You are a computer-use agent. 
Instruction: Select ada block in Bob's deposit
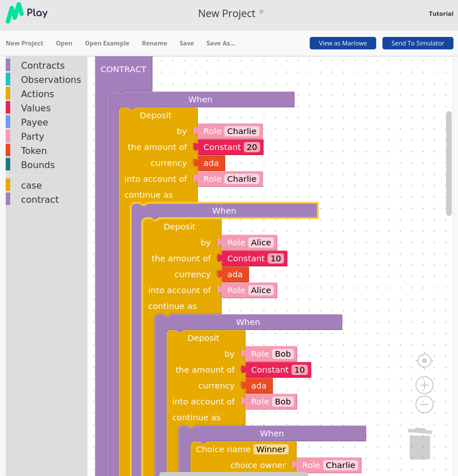tap(259, 386)
